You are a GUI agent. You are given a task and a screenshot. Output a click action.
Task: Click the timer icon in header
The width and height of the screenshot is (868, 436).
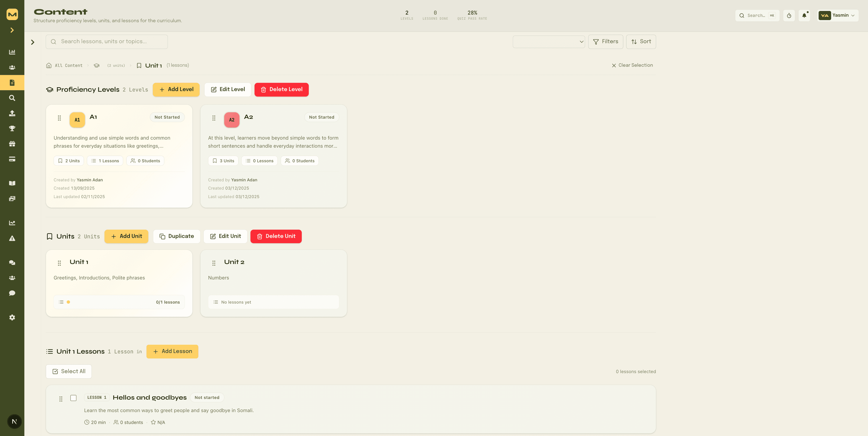pos(789,16)
